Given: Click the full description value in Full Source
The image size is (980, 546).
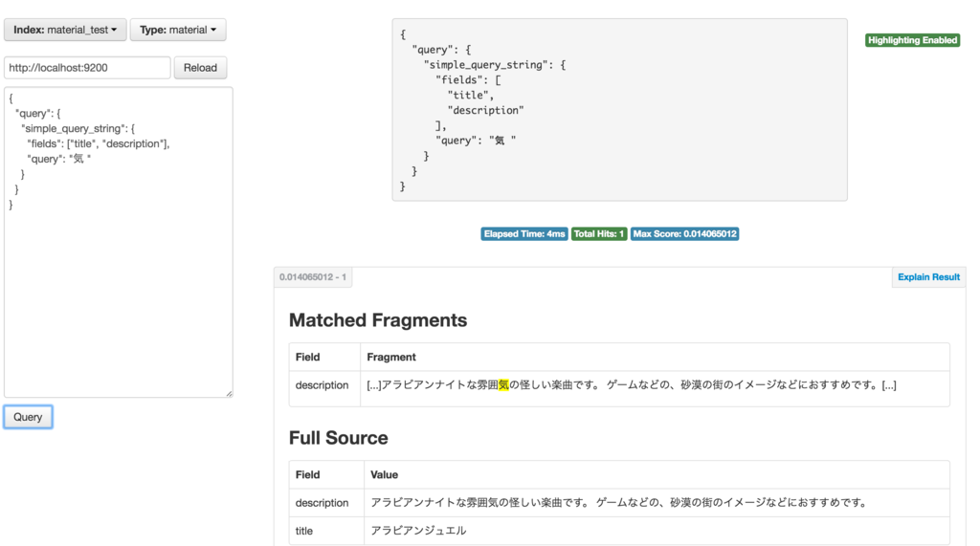Looking at the screenshot, I should point(619,502).
